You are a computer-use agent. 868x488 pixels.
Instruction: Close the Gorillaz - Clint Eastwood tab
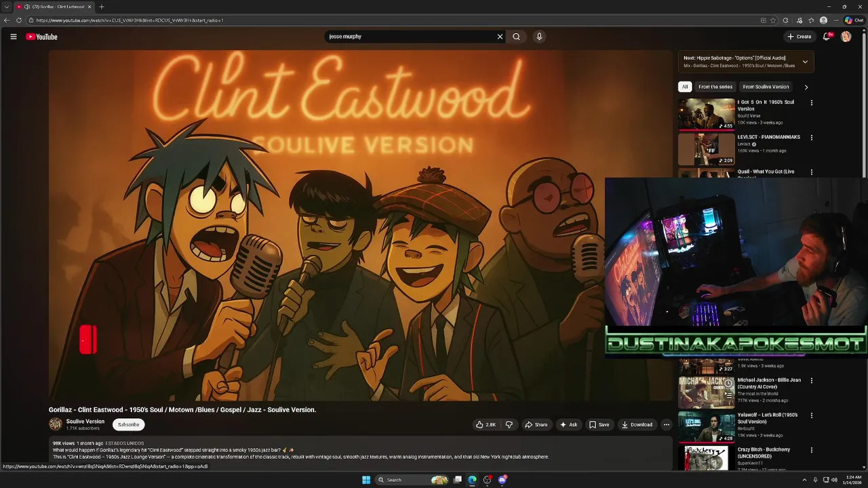coord(90,7)
